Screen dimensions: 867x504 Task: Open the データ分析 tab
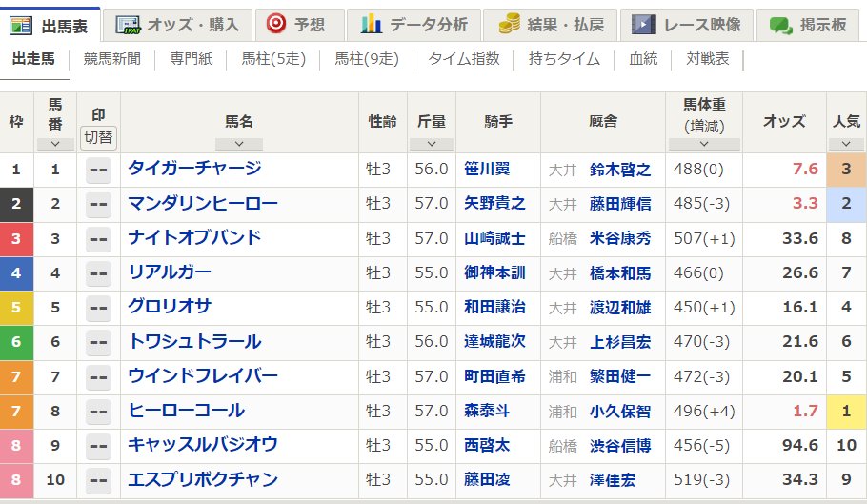(x=413, y=25)
